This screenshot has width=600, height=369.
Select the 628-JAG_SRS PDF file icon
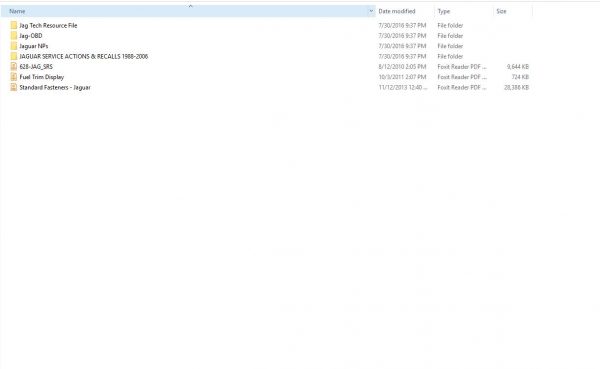[14, 67]
